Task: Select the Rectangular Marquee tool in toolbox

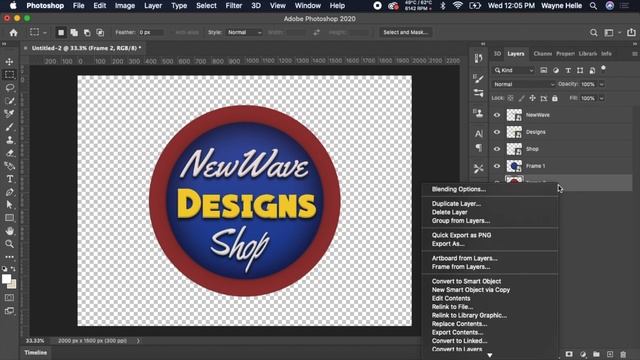Action: click(9, 75)
